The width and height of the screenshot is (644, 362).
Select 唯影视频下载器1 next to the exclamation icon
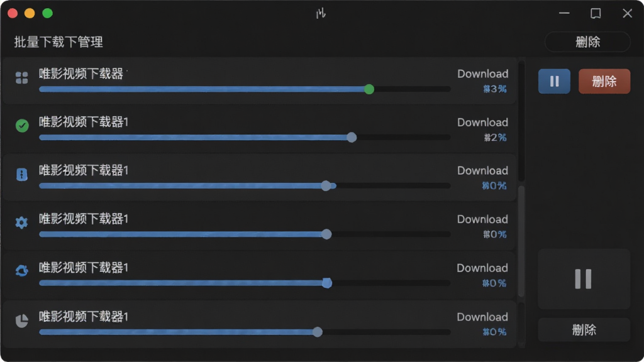[x=84, y=170]
